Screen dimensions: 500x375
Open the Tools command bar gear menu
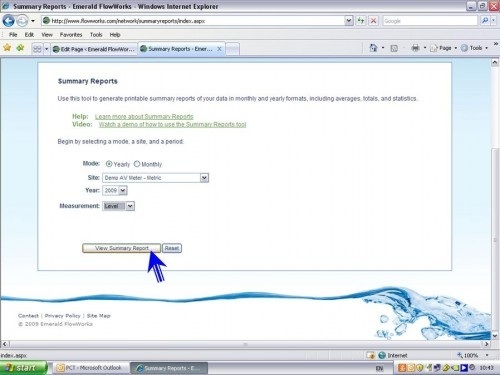[474, 48]
